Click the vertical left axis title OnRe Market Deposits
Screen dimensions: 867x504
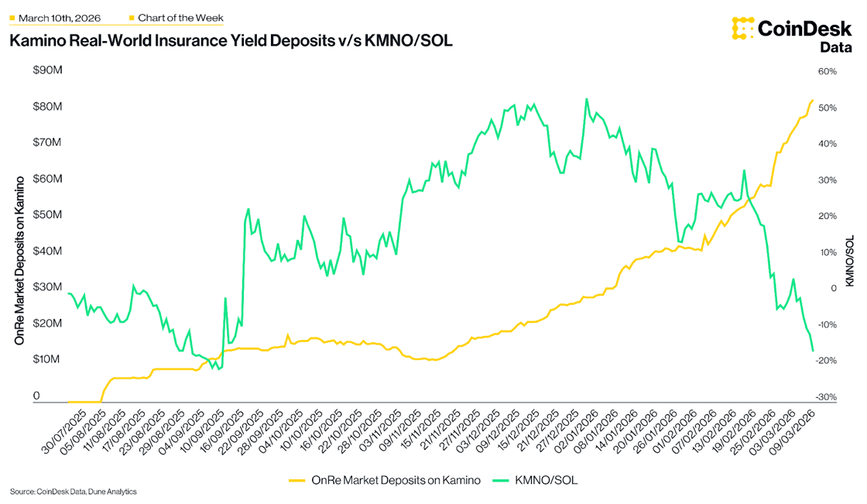[x=19, y=260]
